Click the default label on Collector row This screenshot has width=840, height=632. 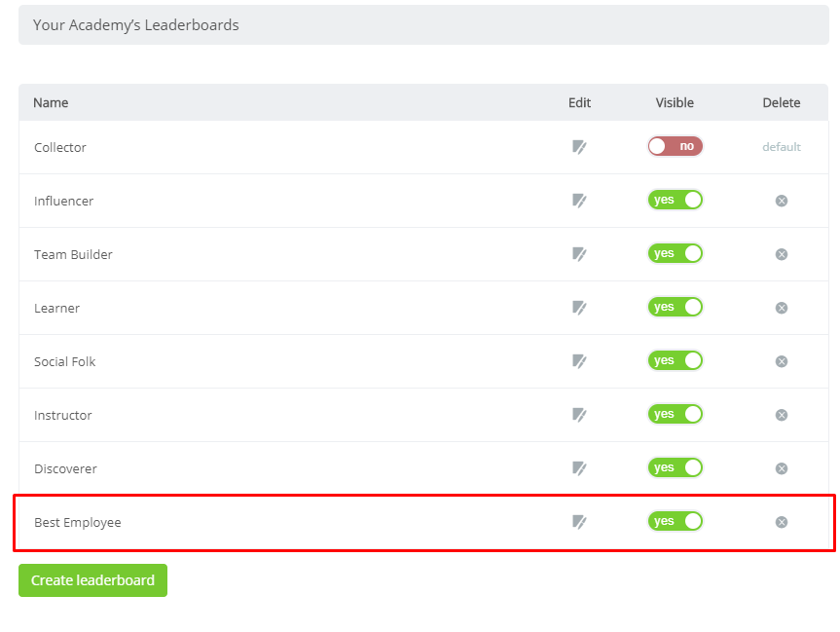pyautogui.click(x=782, y=145)
